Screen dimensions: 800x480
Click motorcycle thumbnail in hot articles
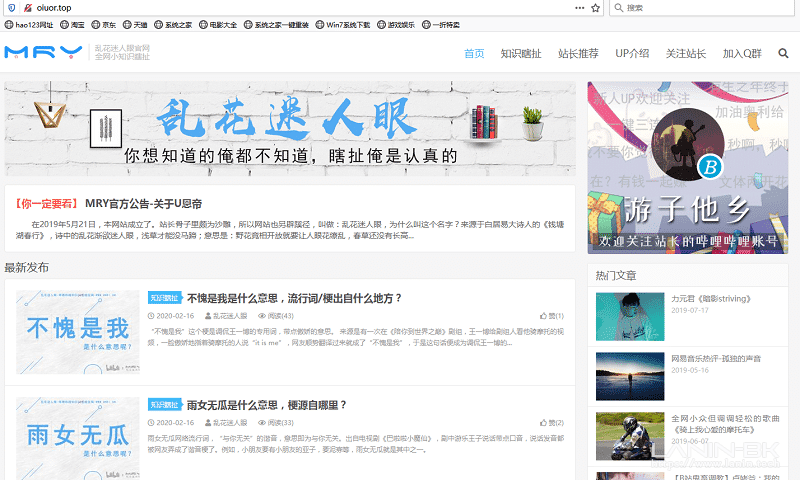coord(630,436)
